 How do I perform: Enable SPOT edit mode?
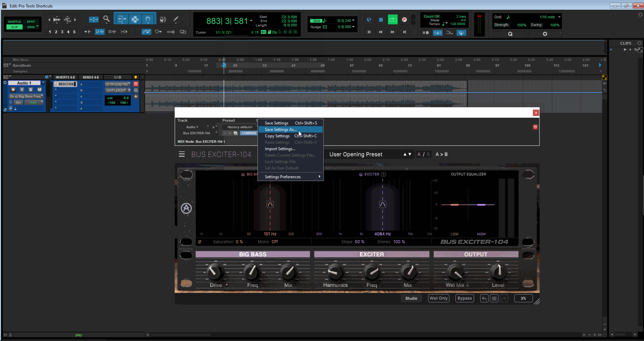tap(31, 22)
